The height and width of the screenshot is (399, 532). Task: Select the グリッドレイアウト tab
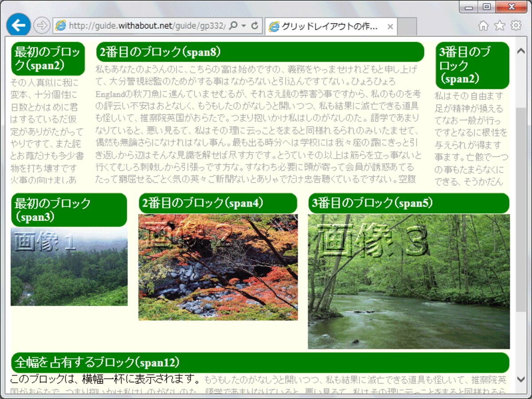pyautogui.click(x=330, y=27)
